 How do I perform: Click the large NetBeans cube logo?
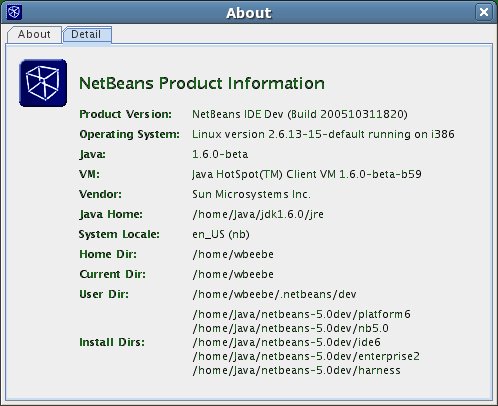point(43,83)
